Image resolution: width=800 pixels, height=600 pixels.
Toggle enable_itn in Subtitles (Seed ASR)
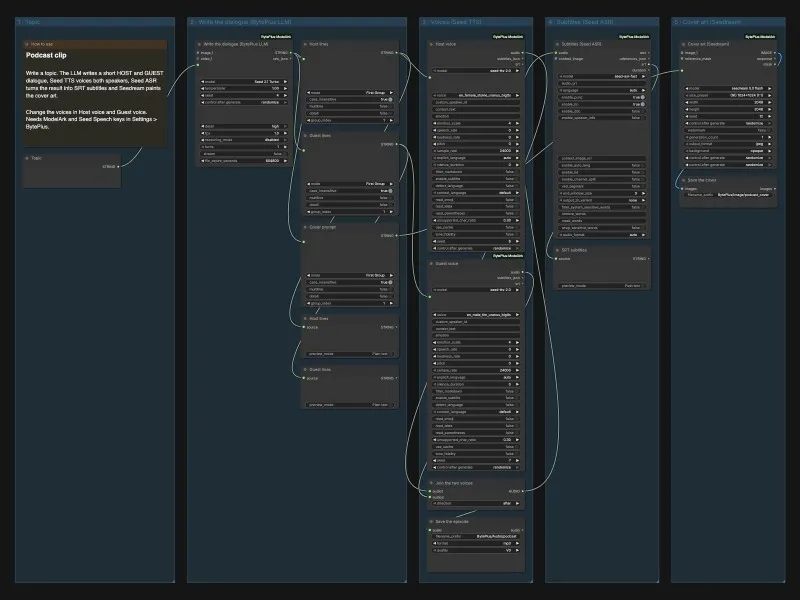[x=602, y=104]
